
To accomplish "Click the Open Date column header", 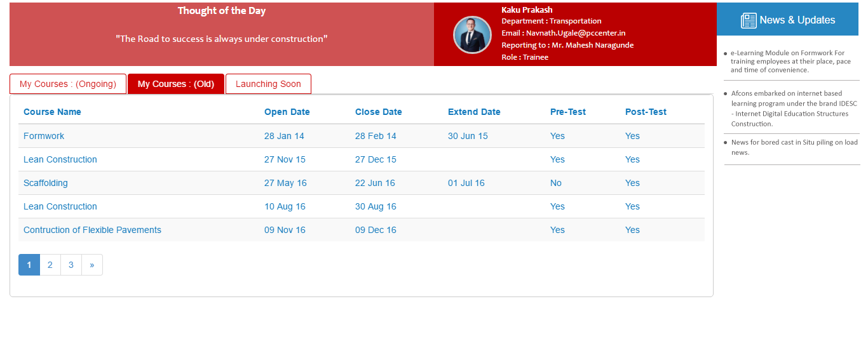I will (x=287, y=112).
